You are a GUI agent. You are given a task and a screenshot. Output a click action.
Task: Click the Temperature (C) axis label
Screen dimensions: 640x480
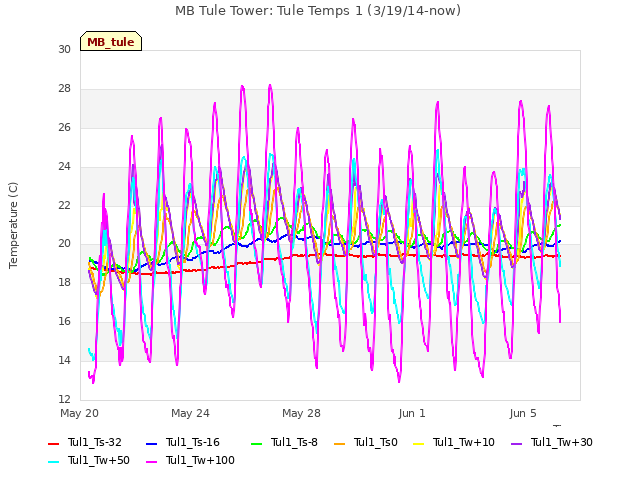pyautogui.click(x=13, y=225)
